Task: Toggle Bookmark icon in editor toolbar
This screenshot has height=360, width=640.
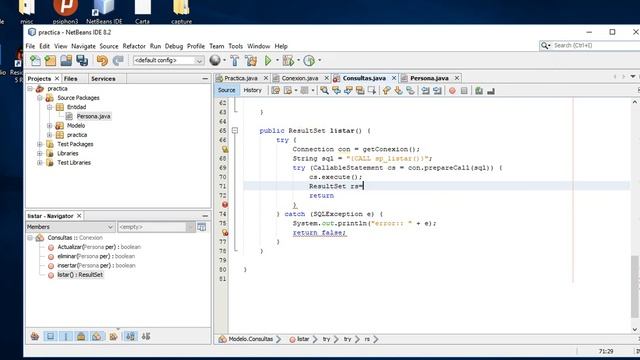Action: [x=410, y=90]
